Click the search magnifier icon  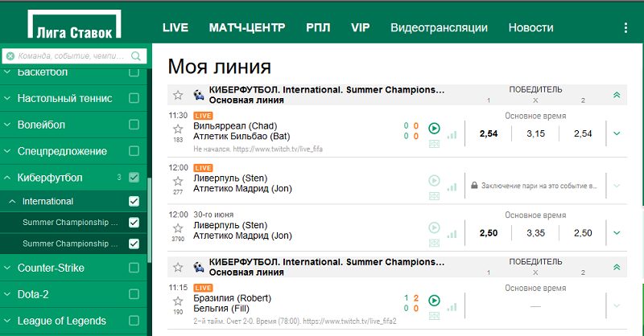pos(137,57)
